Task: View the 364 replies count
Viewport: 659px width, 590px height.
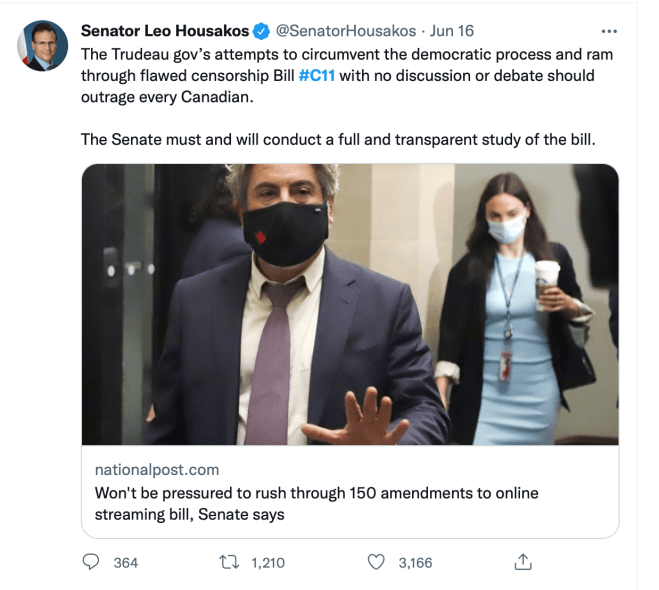Action: (126, 563)
